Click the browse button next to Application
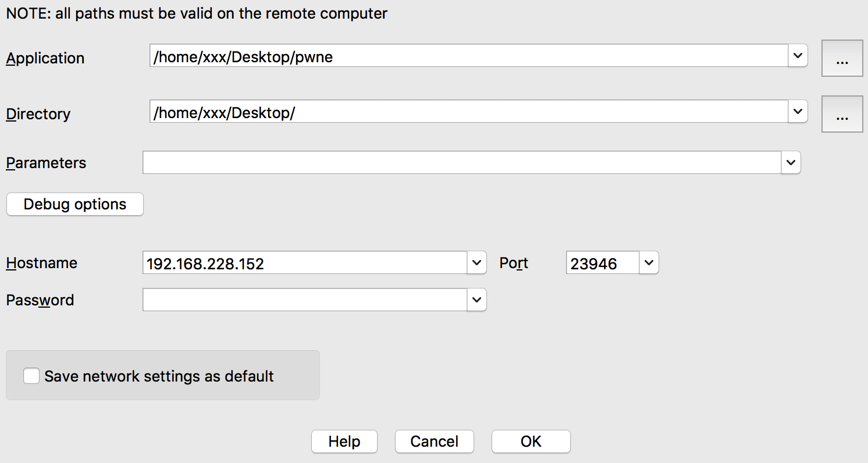 point(842,58)
